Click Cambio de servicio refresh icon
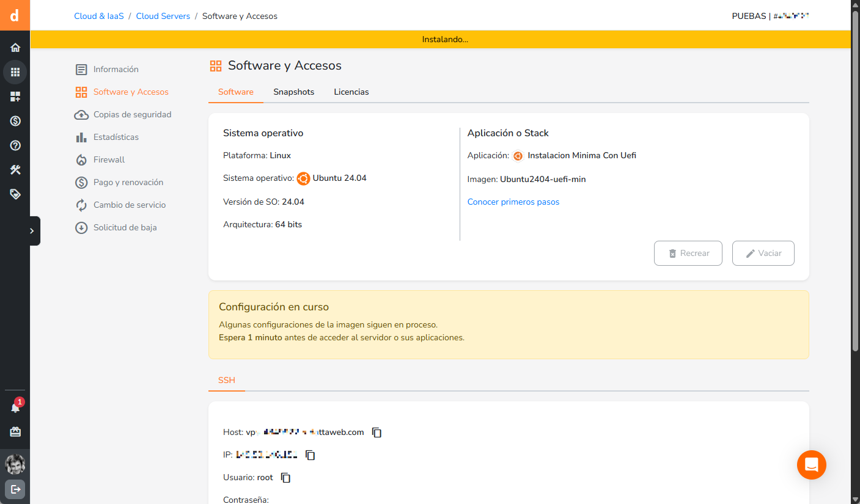This screenshot has height=504, width=860. coord(81,205)
